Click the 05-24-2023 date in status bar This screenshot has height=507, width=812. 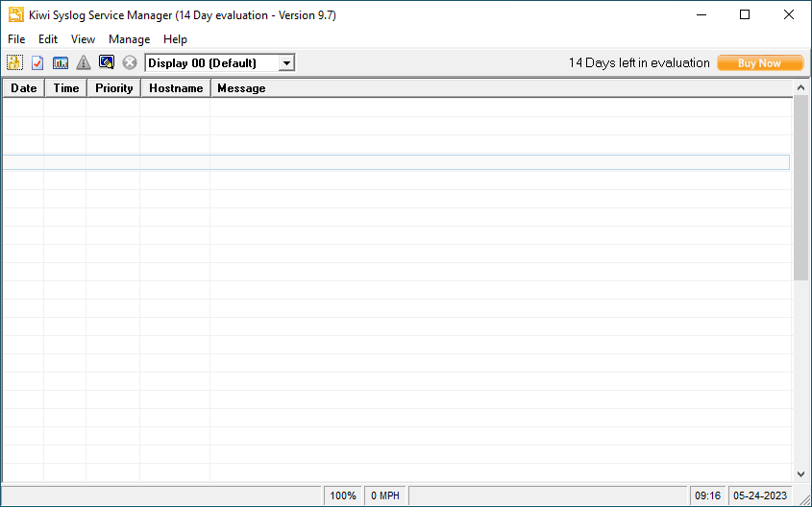click(760, 495)
